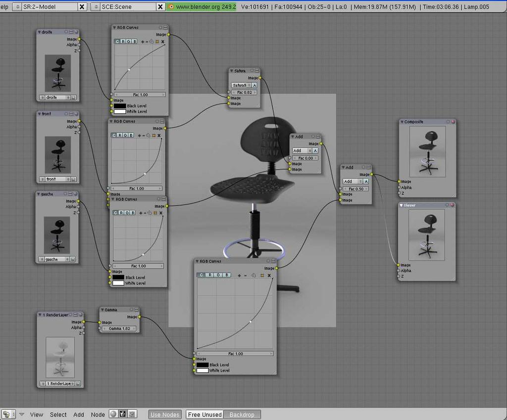Select R channel on droite's RGB Curves node

tap(123, 42)
